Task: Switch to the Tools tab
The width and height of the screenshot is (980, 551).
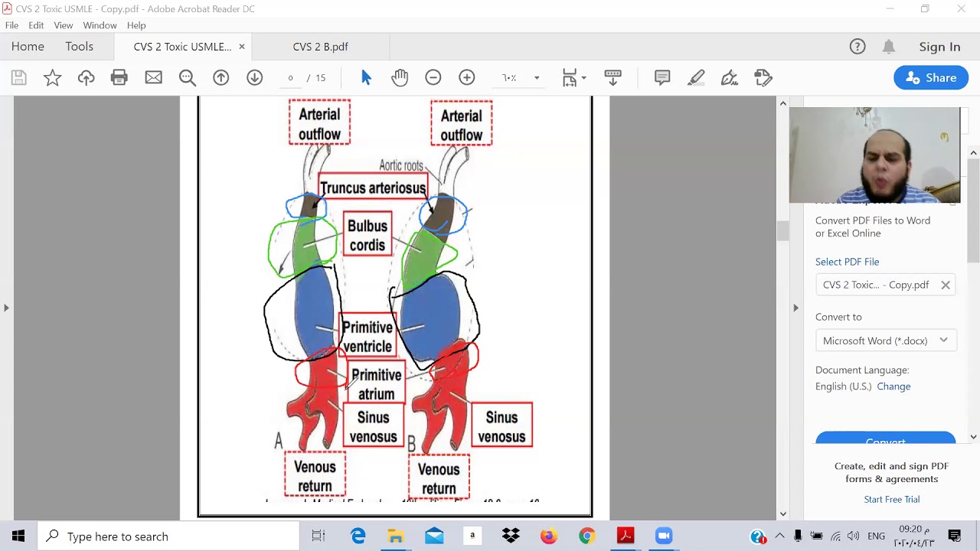Action: 79,47
